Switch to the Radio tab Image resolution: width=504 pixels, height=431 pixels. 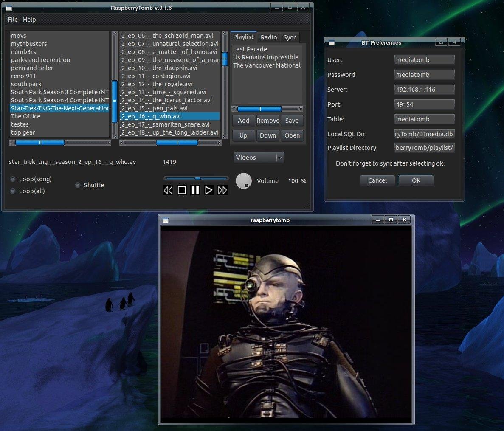pos(269,37)
